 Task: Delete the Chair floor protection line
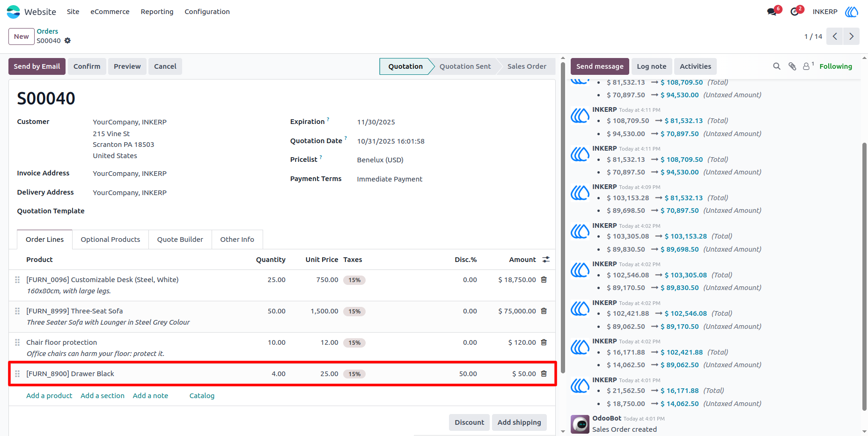tap(544, 342)
